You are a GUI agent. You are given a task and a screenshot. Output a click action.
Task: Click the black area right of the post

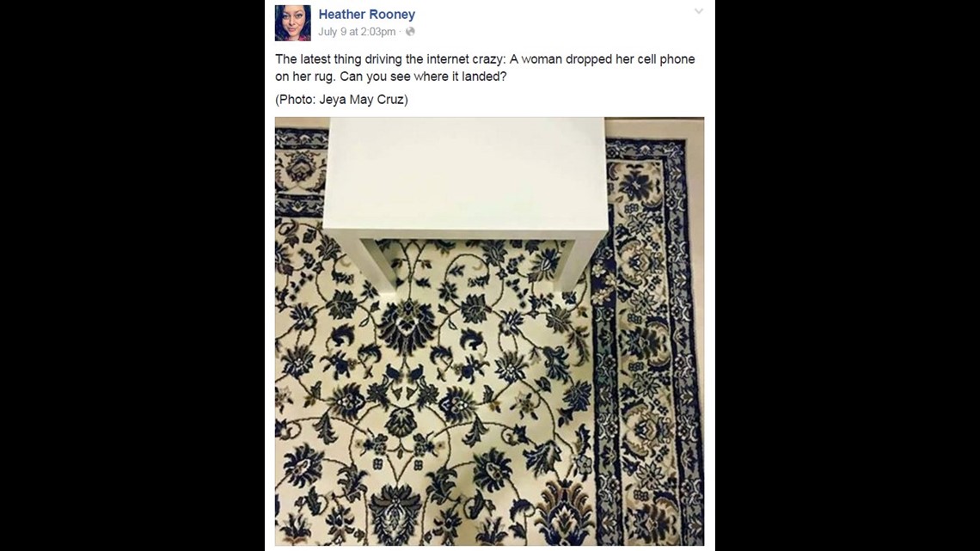click(x=848, y=275)
